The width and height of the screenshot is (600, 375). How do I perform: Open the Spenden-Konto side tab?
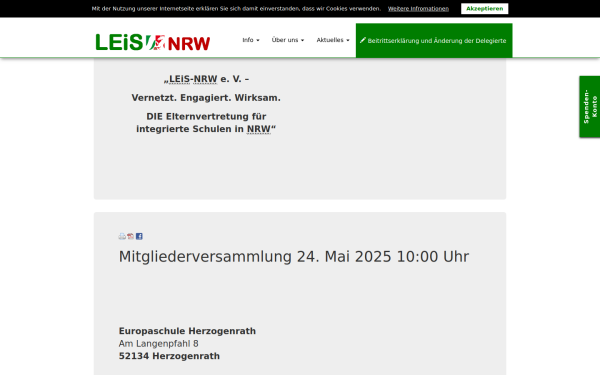[590, 106]
